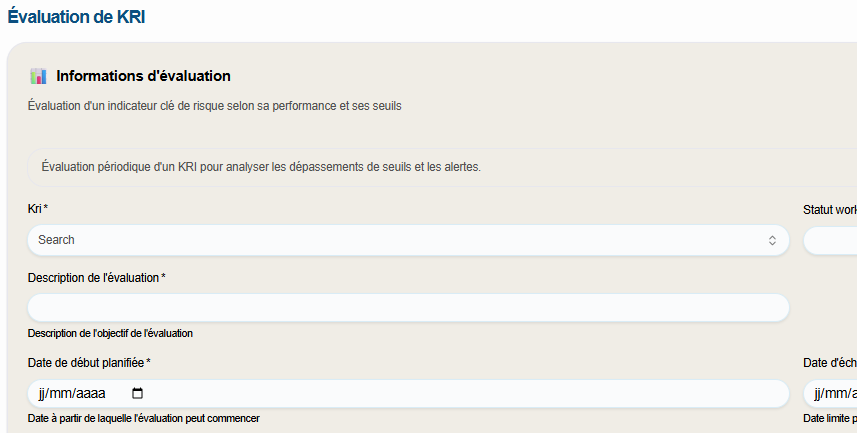Click the partially visible Date d'échéance input

[x=830, y=393]
